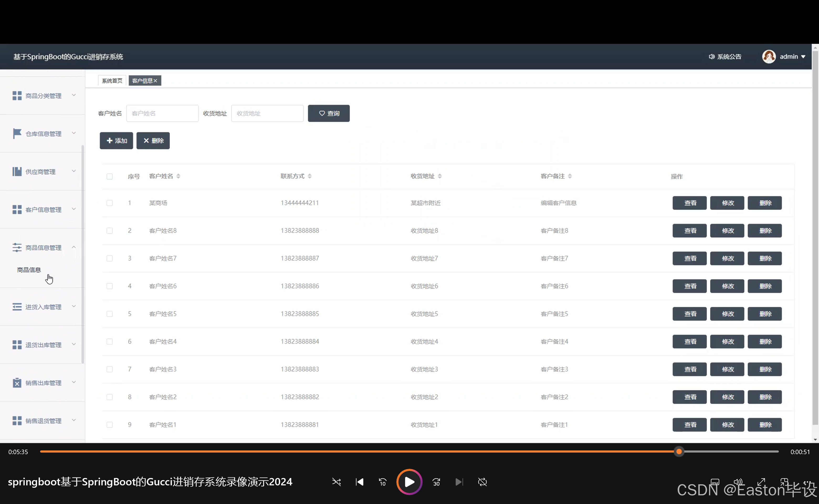Check the checkbox for row 某商场
819x504 pixels.
click(109, 203)
